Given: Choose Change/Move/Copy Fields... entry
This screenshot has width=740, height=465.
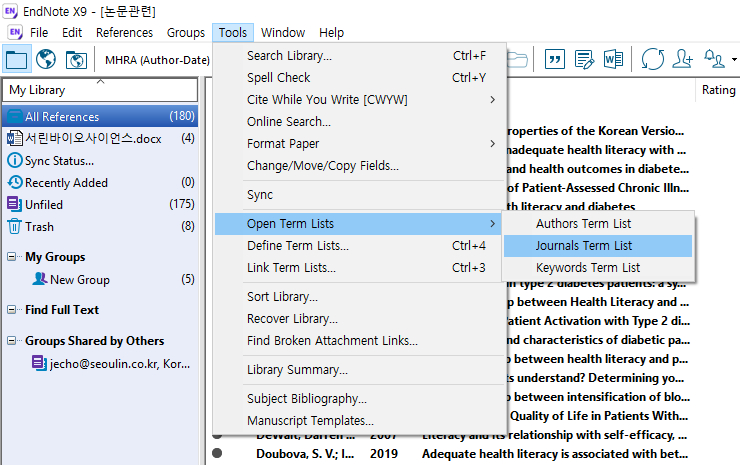Looking at the screenshot, I should tap(361, 166).
